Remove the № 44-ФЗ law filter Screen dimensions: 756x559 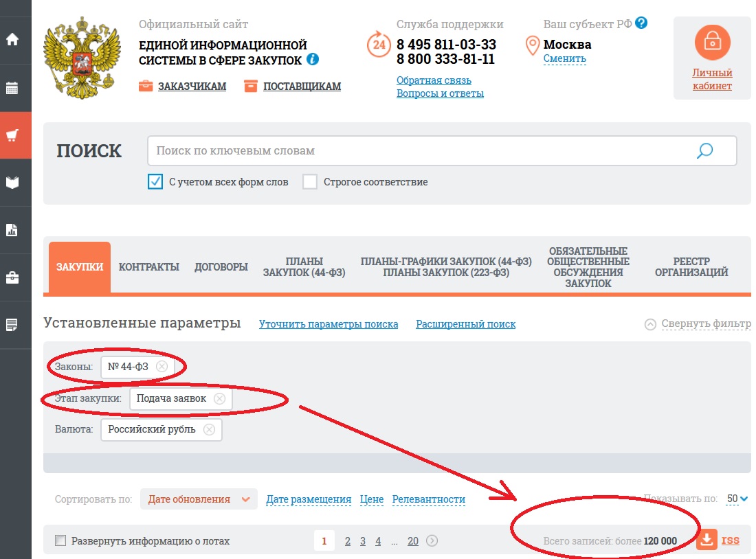pyautogui.click(x=162, y=367)
